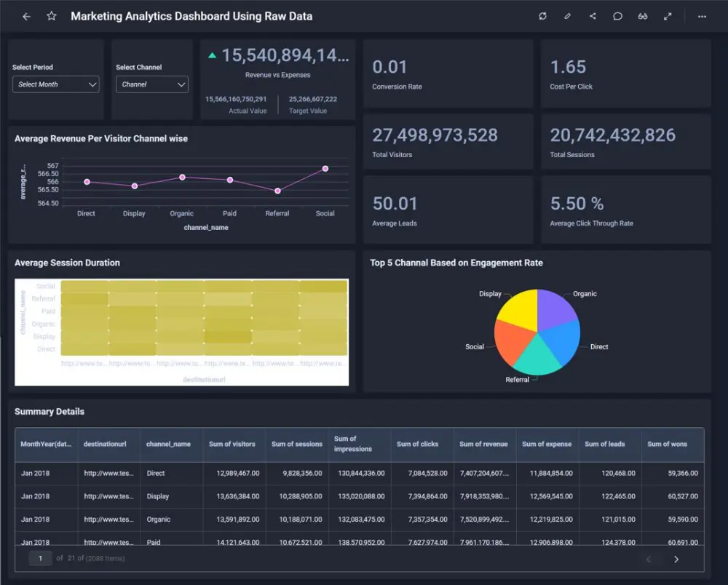Click the Summary Details heading
The image size is (728, 585).
point(50,412)
